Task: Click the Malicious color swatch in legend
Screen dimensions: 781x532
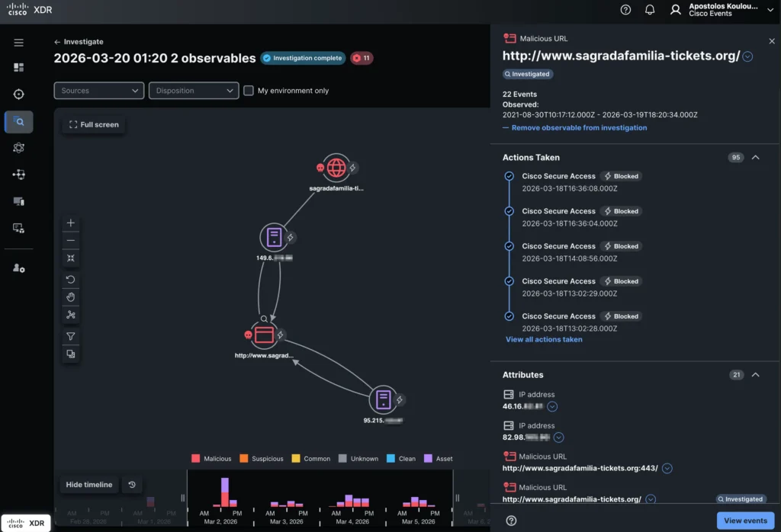Action: [196, 458]
